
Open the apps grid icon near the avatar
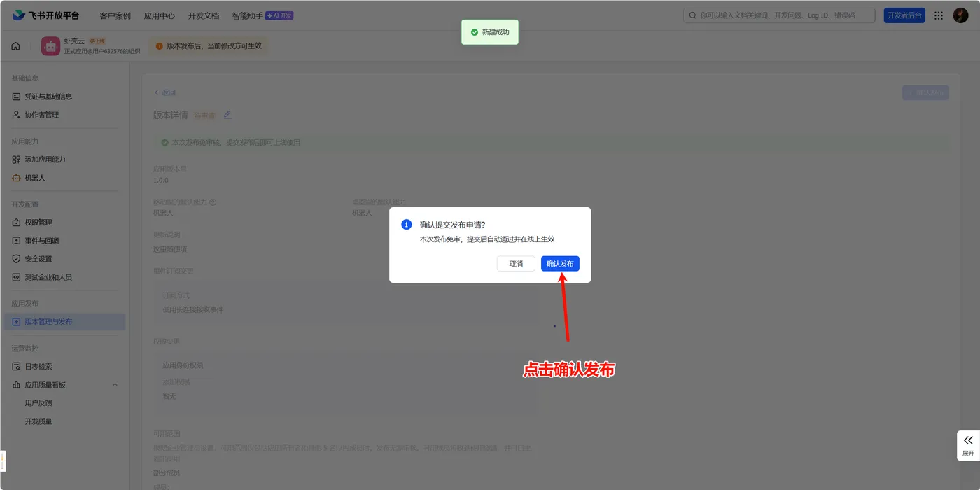click(939, 15)
